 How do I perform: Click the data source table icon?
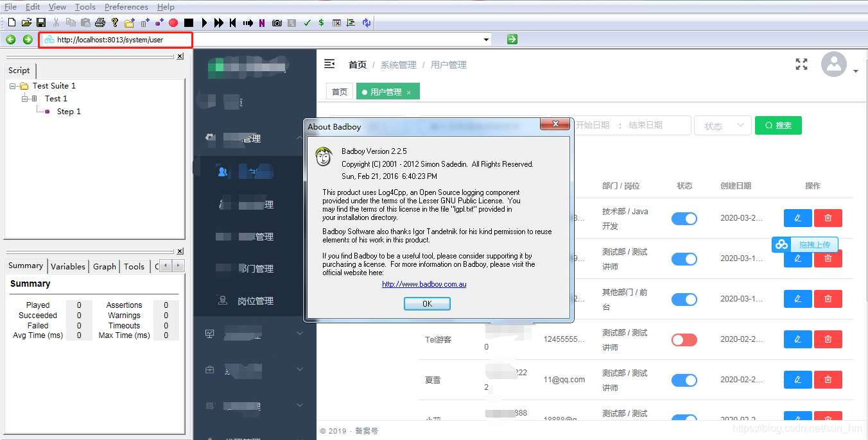pyautogui.click(x=336, y=22)
